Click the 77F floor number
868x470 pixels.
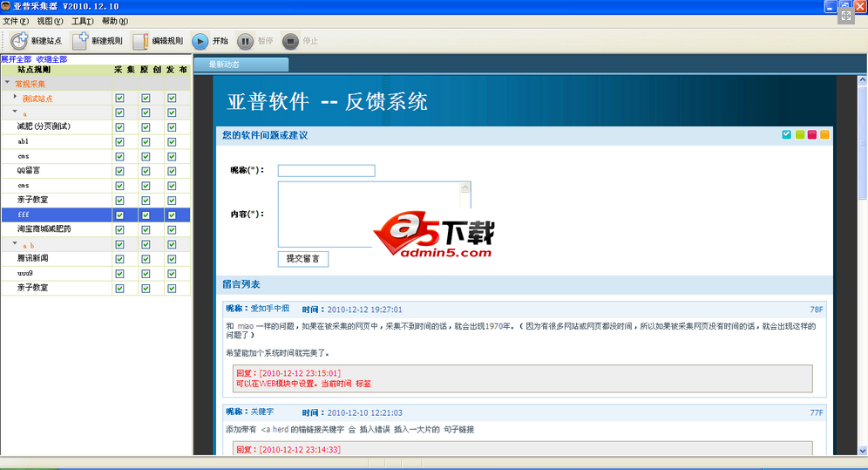[817, 412]
